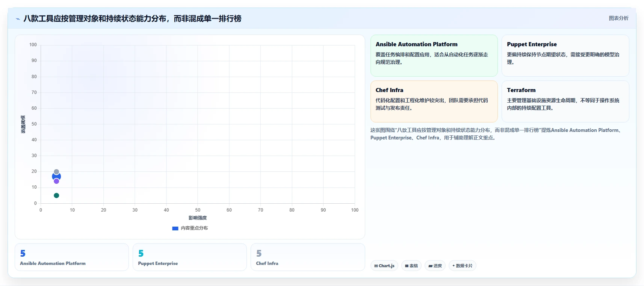
Task: Select the Ansible Automation Platform stat card
Action: [72, 257]
